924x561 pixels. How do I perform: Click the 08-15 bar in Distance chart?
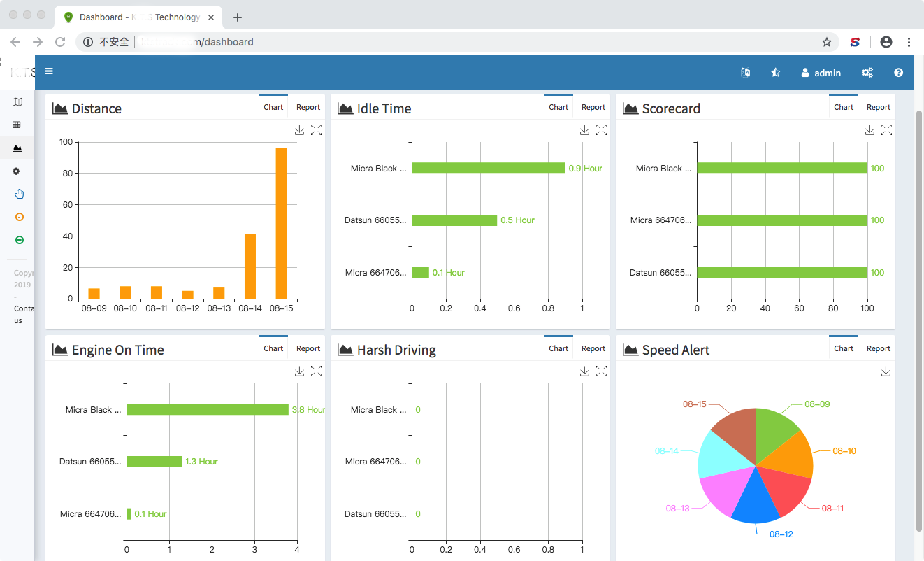tap(282, 223)
